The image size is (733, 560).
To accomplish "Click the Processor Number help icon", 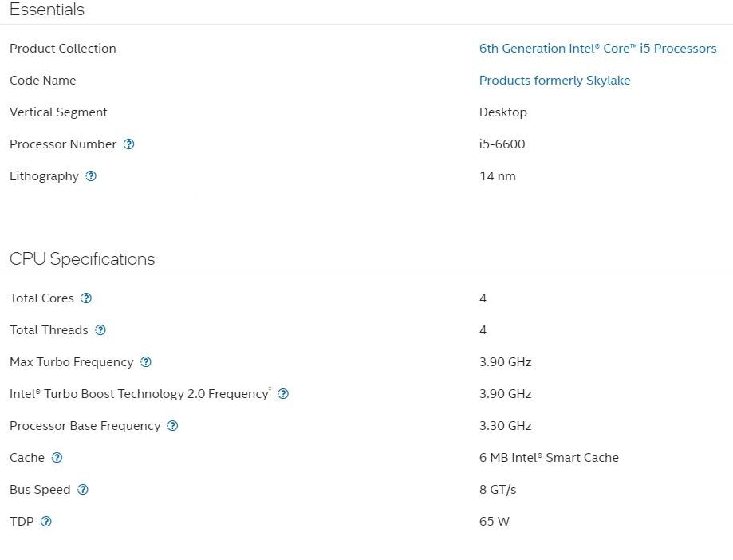I will pyautogui.click(x=129, y=144).
